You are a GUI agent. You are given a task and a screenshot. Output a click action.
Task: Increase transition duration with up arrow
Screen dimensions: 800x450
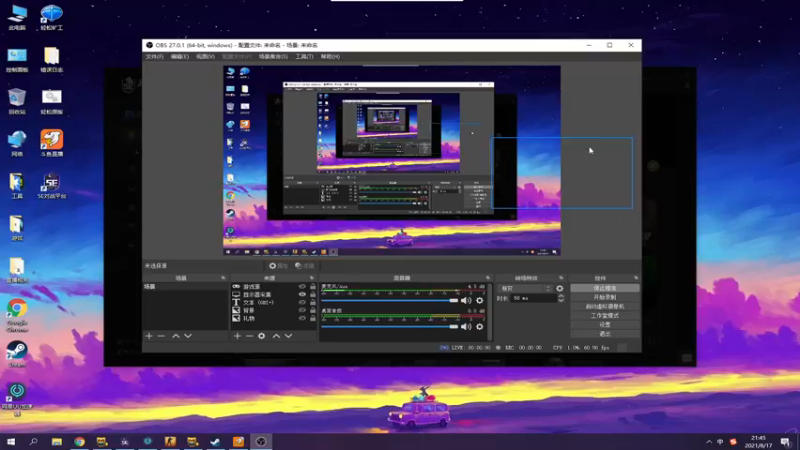(x=561, y=296)
